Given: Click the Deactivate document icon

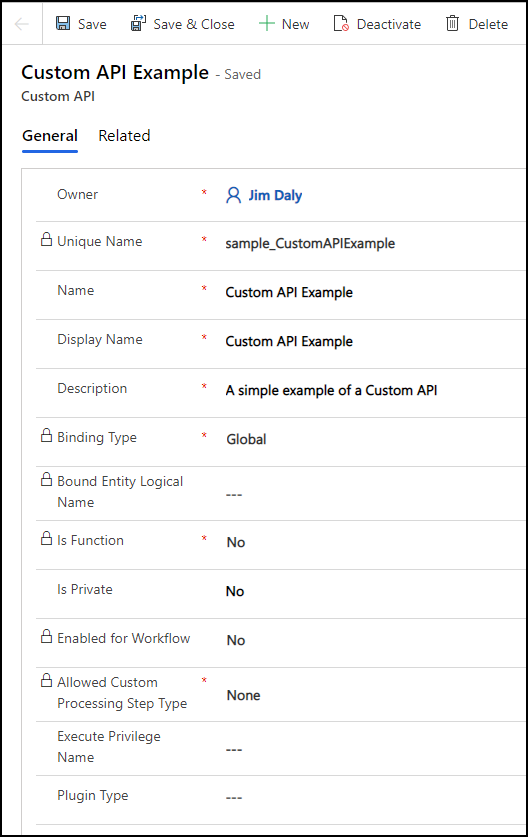Looking at the screenshot, I should [x=341, y=23].
